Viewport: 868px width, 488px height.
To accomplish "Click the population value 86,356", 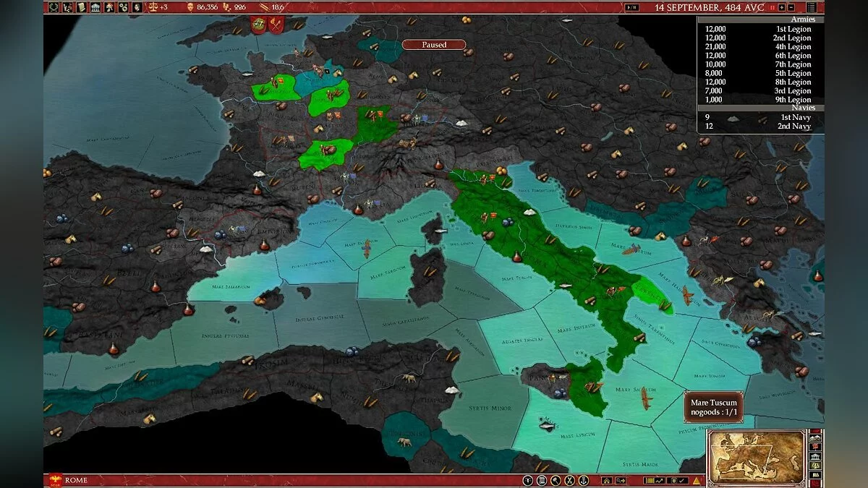I will point(209,7).
